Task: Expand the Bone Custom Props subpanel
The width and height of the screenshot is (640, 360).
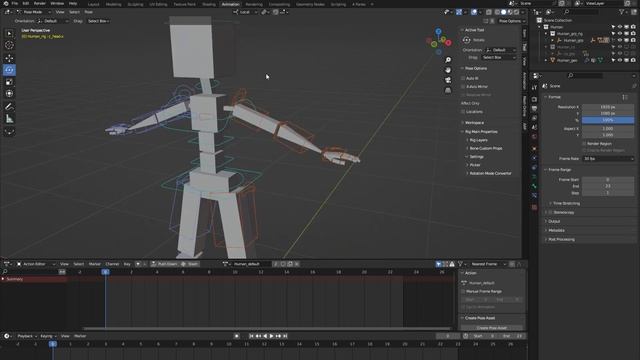Action: pyautogui.click(x=485, y=148)
